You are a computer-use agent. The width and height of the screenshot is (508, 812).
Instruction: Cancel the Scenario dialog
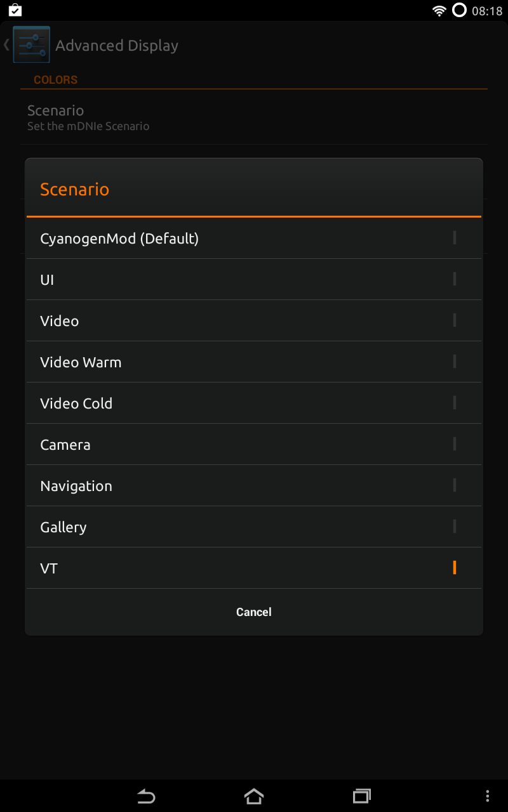(253, 612)
